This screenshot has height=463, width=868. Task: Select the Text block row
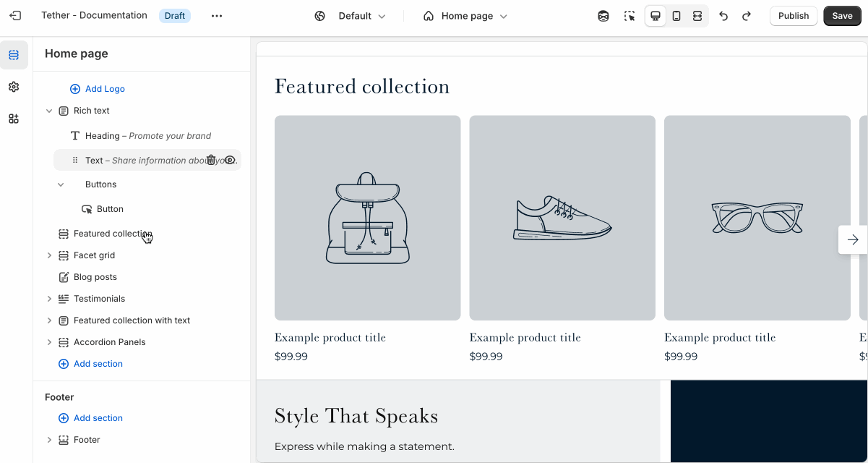tap(147, 160)
